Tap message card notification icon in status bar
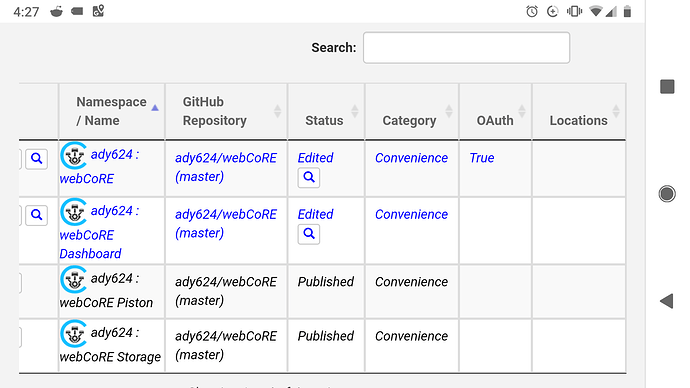This screenshot has width=690, height=388. [77, 11]
